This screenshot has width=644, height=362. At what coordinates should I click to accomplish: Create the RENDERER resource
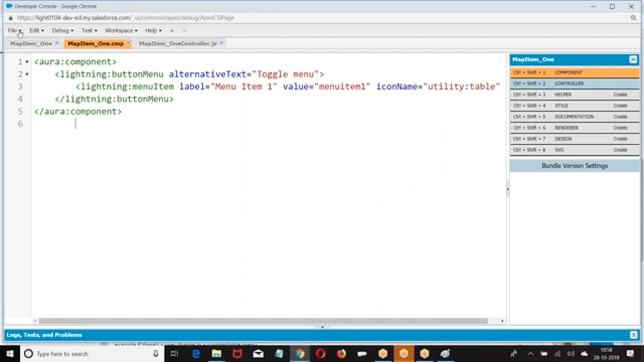[x=620, y=128]
